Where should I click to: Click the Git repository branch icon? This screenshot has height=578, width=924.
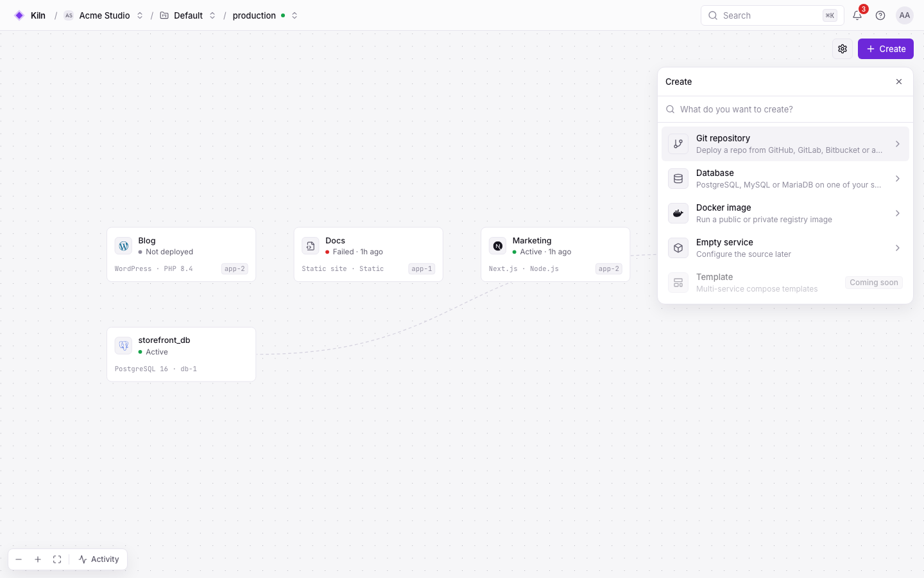[678, 144]
